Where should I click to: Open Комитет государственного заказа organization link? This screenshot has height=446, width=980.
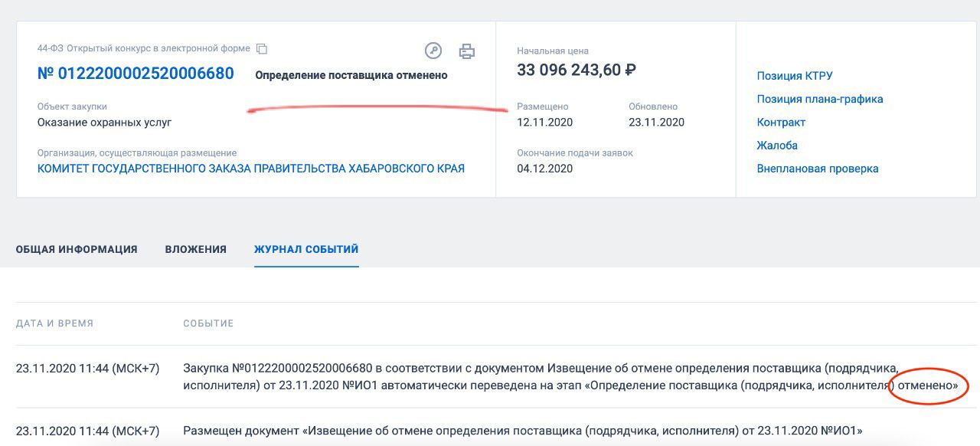coord(251,168)
